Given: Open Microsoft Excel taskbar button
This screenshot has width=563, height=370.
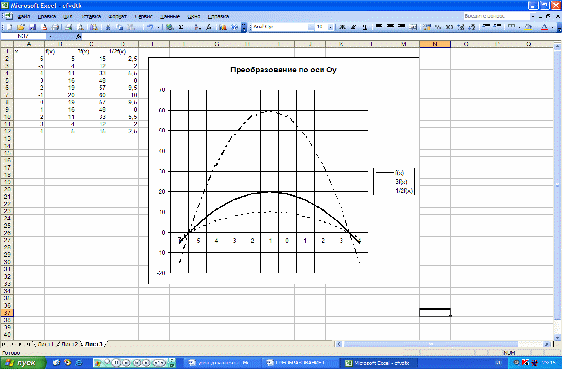Looking at the screenshot, I should (377, 363).
